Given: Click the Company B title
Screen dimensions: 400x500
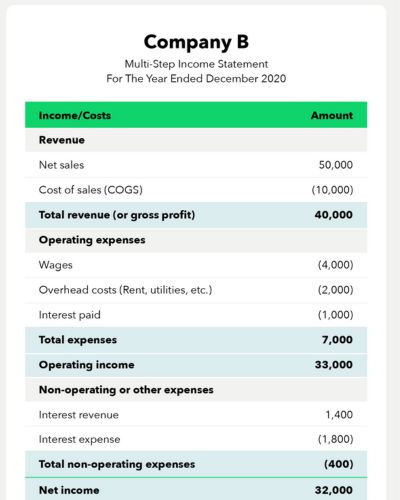Looking at the screenshot, I should 196,43.
